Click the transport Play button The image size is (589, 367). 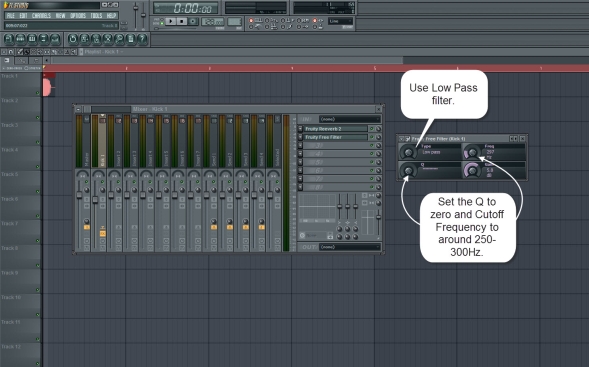tap(171, 21)
